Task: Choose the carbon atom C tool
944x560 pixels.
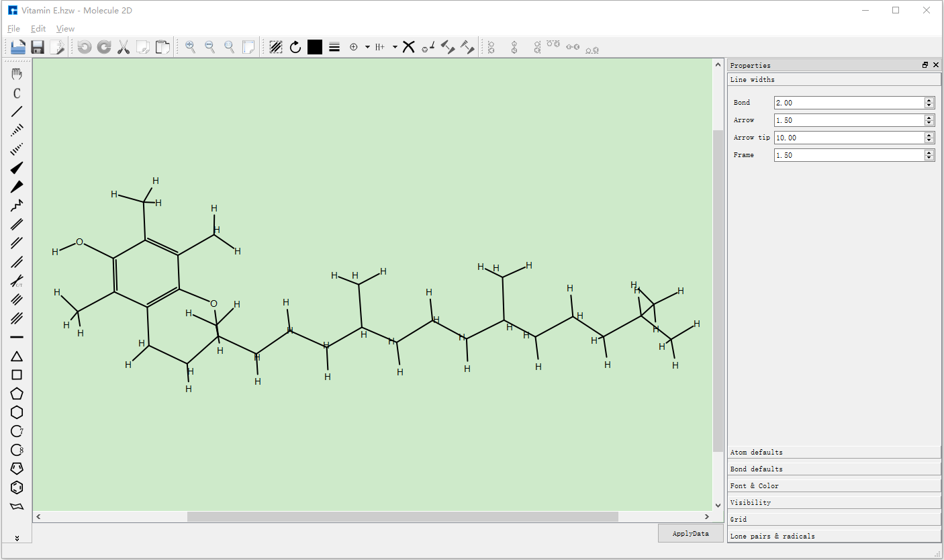Action: pyautogui.click(x=17, y=93)
